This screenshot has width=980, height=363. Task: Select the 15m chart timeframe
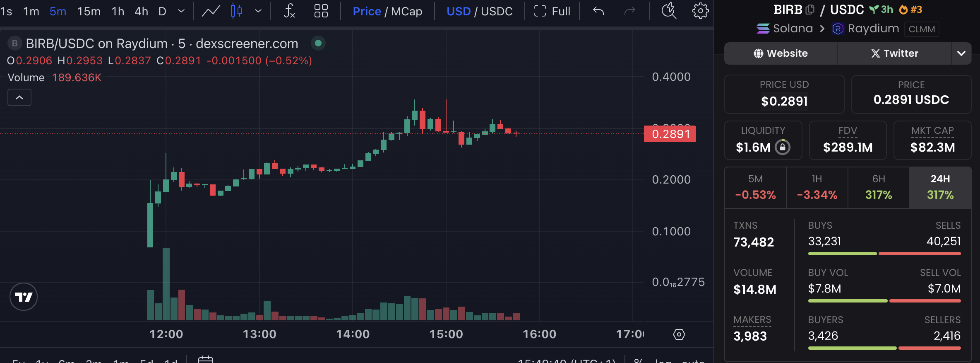click(x=89, y=11)
